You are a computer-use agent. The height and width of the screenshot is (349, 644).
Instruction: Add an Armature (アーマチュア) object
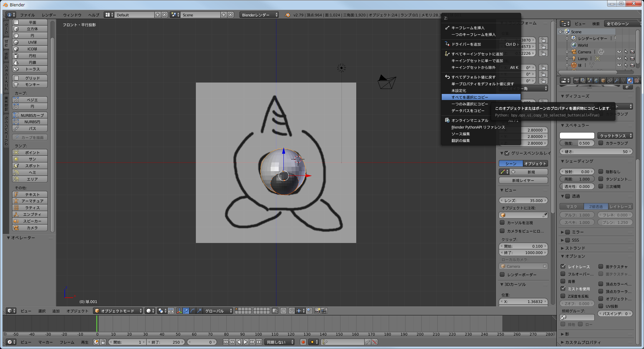coord(30,201)
